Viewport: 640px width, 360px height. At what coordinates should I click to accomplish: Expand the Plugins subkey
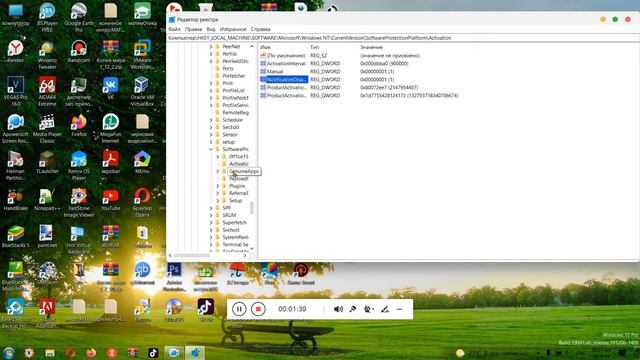pyautogui.click(x=218, y=186)
